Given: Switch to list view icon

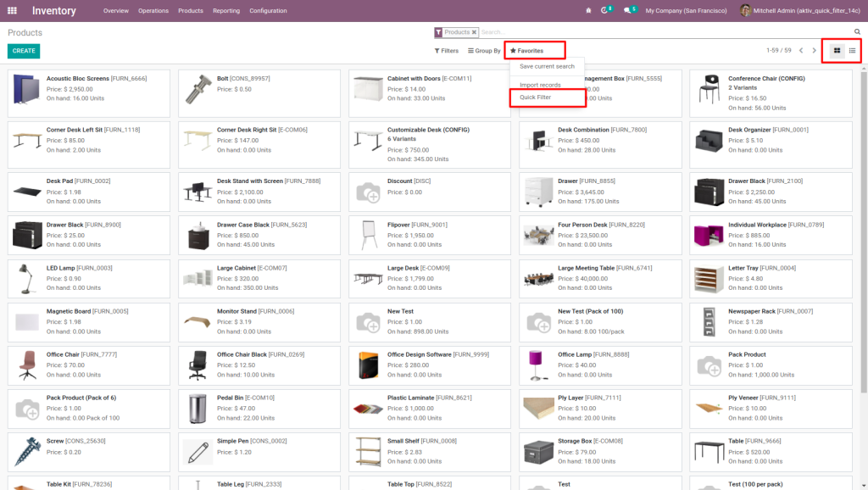Looking at the screenshot, I should pos(852,50).
